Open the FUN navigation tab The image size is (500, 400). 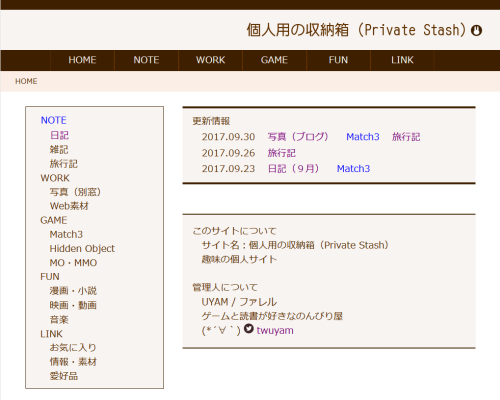[338, 60]
